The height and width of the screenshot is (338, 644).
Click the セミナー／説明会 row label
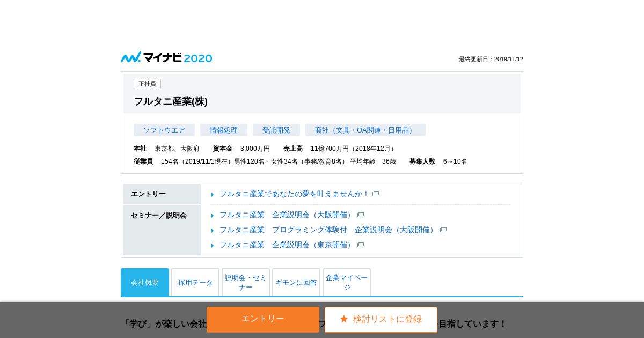click(x=162, y=230)
